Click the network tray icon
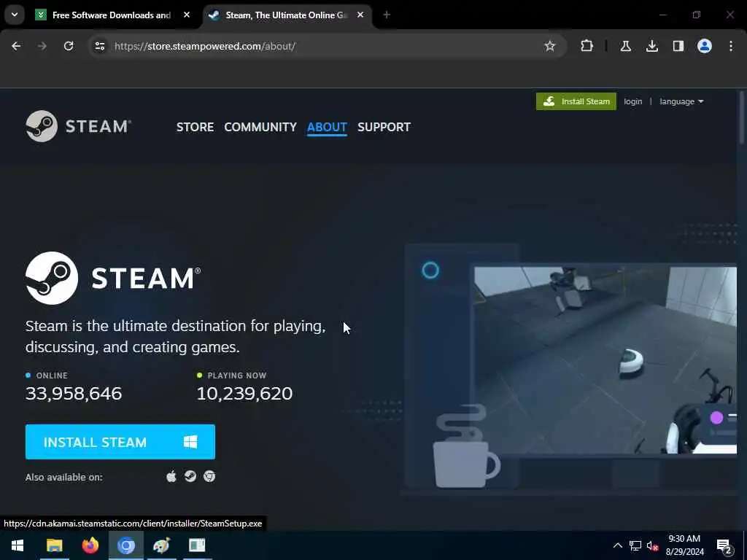This screenshot has width=747, height=560. tap(635, 545)
